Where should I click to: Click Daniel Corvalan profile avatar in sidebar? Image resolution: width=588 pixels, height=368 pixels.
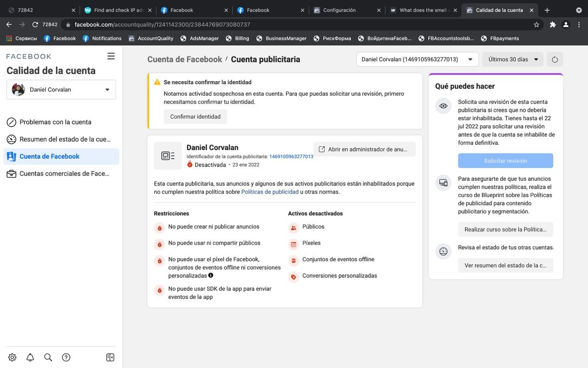pyautogui.click(x=18, y=90)
